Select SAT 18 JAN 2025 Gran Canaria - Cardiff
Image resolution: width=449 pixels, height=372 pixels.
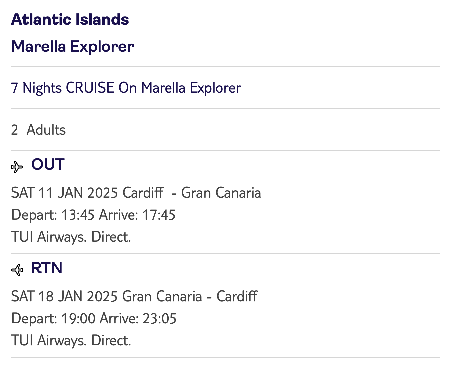click(134, 296)
